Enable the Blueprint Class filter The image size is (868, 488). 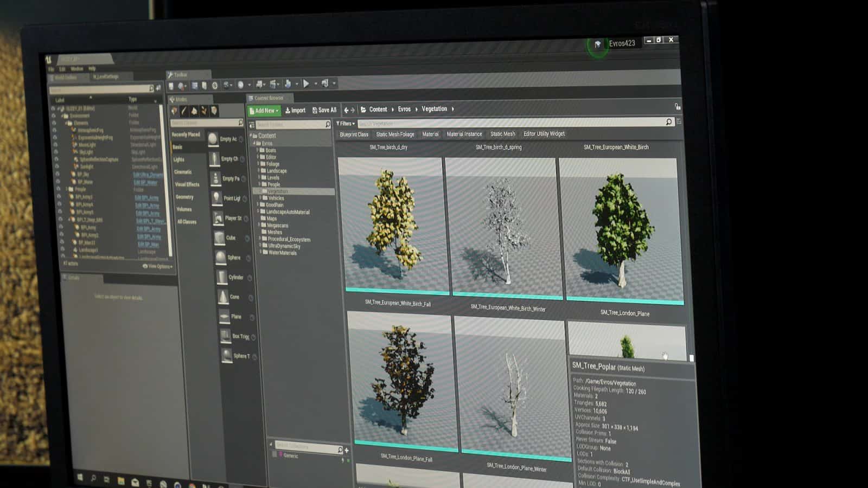[x=354, y=134]
